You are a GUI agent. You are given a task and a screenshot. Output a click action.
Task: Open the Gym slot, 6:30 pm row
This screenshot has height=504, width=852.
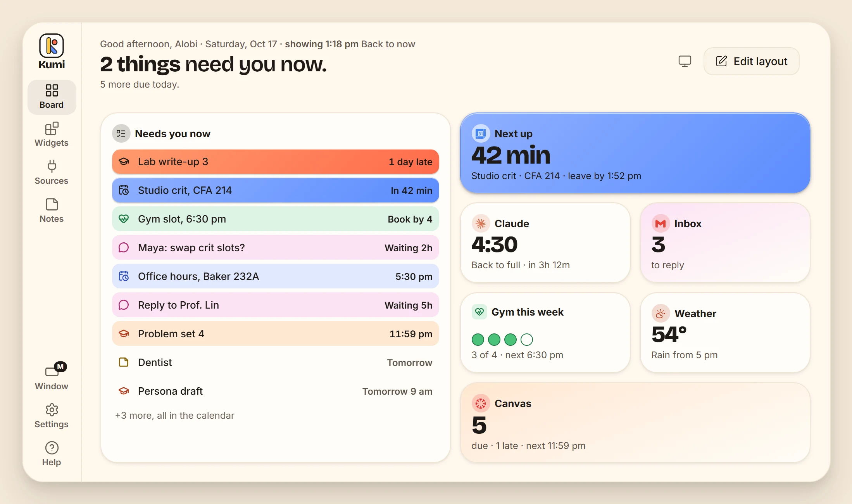276,219
